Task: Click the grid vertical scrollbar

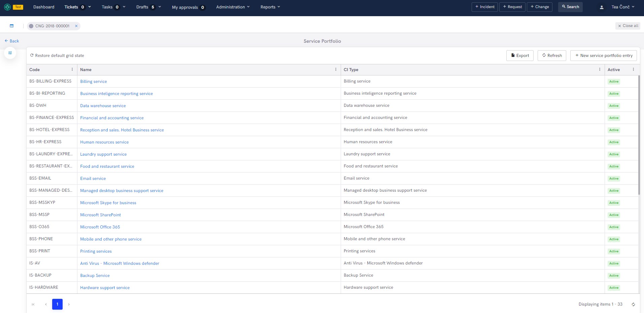Action: pos(639,135)
